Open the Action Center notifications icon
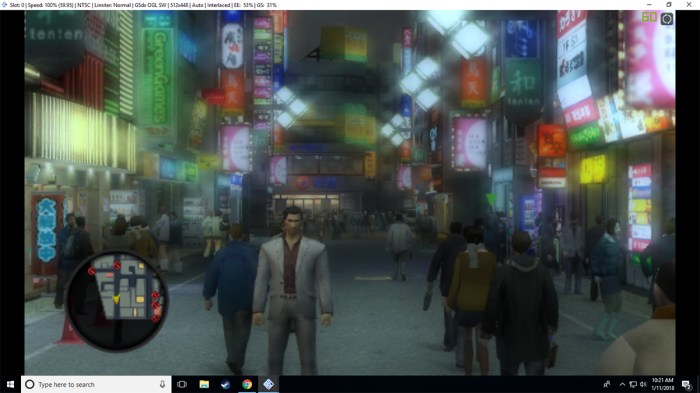Screen dimensions: 700x393 click(687, 384)
